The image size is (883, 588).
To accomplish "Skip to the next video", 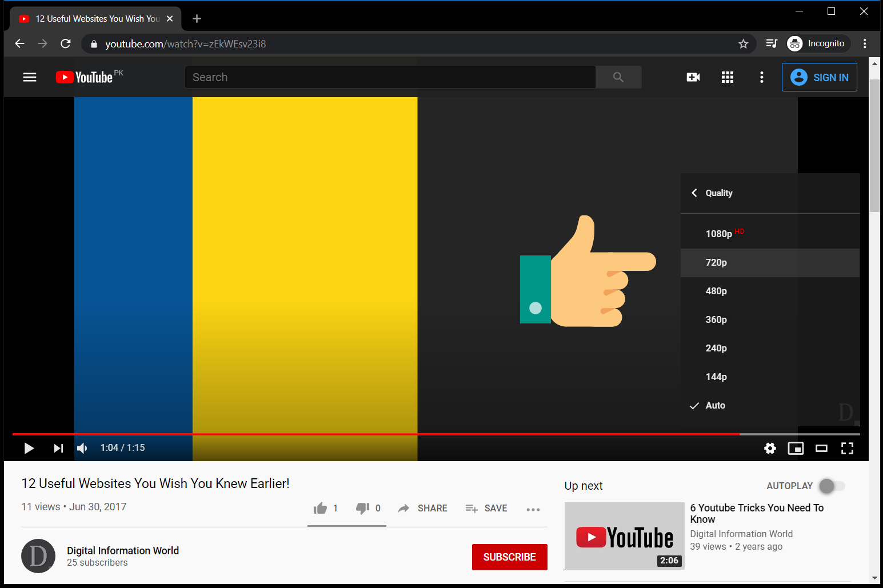I will 58,448.
